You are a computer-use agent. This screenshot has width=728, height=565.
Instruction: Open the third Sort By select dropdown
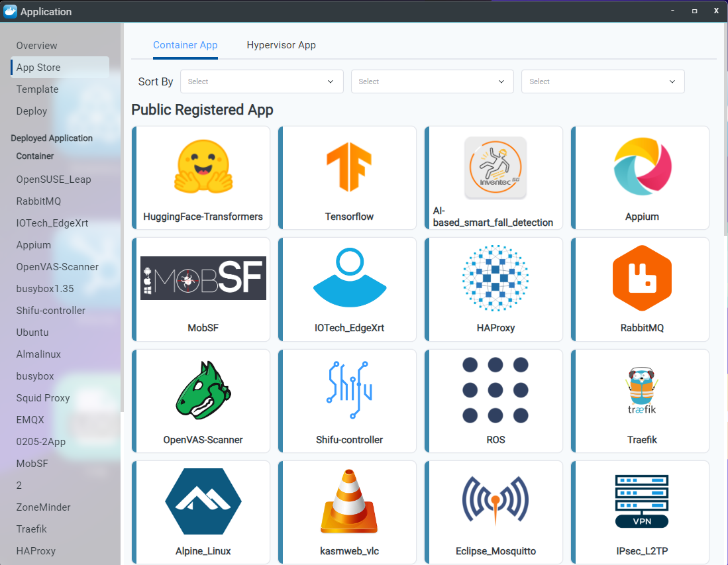603,81
